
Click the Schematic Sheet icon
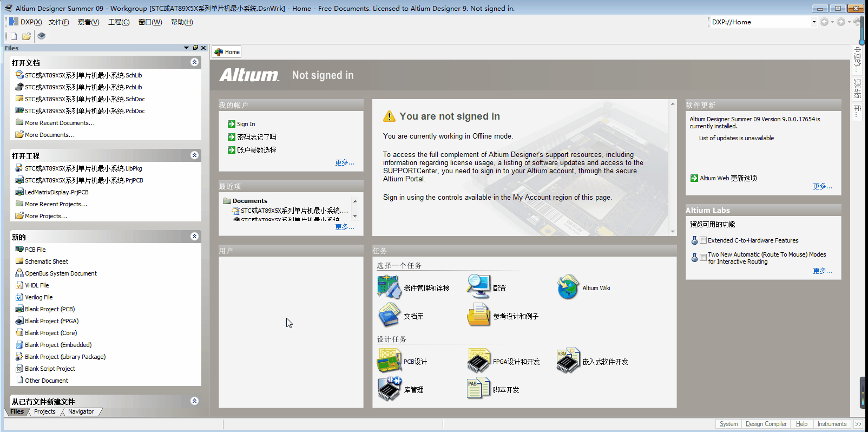(x=19, y=261)
